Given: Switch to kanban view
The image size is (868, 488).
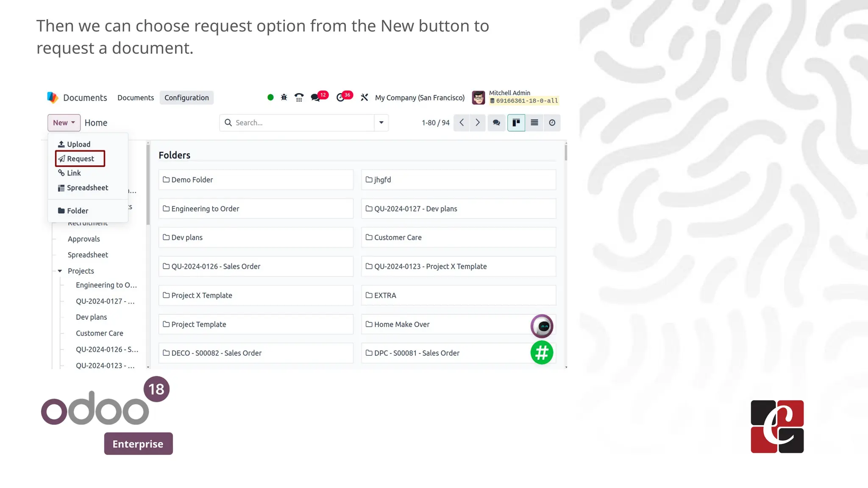Looking at the screenshot, I should (516, 123).
